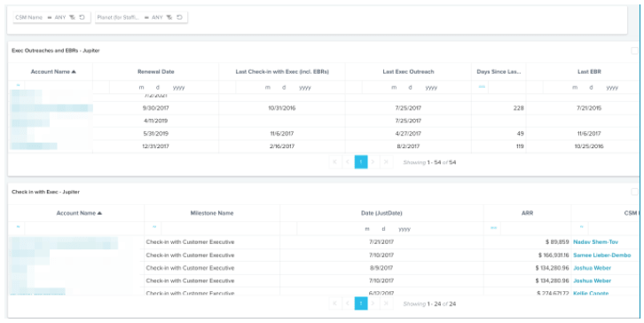This screenshot has height=323, width=644.
Task: Open Account Name filter operator in Check in with Exec table
Action: pos(18,227)
